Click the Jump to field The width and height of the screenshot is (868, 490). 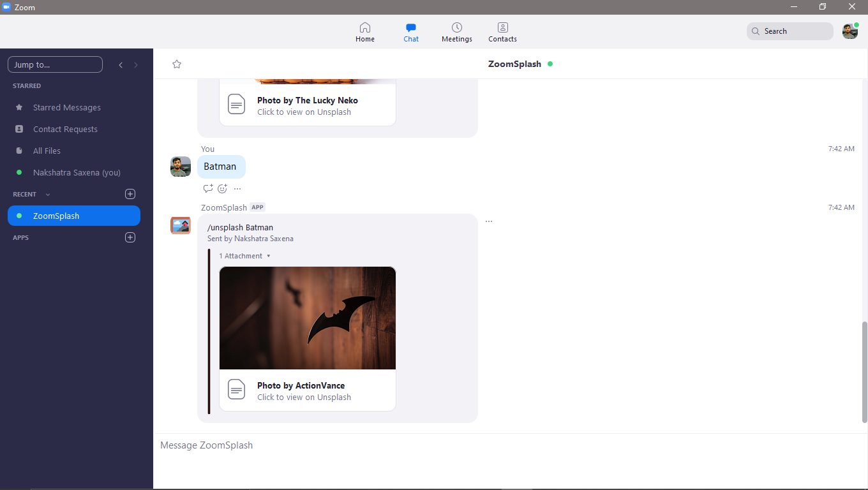[55, 64]
